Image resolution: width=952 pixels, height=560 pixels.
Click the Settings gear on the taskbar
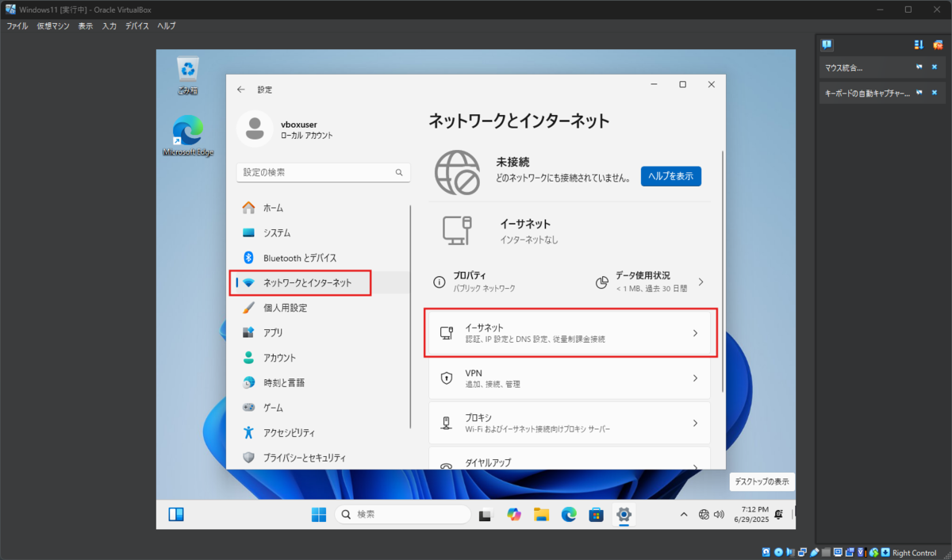pos(624,514)
